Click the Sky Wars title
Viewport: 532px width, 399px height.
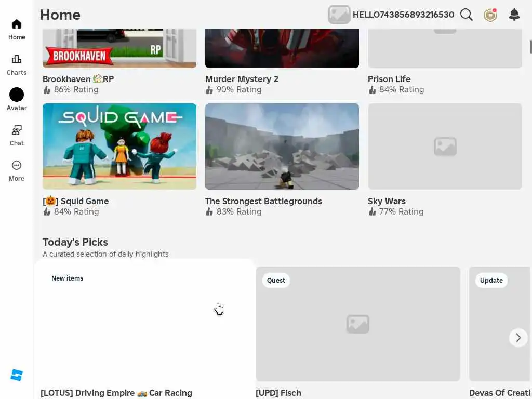pyautogui.click(x=387, y=201)
